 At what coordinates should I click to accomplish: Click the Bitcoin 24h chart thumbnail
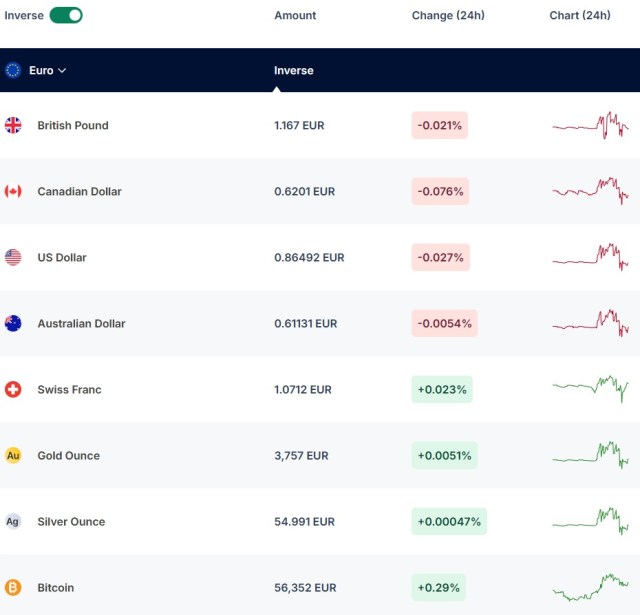(x=591, y=588)
